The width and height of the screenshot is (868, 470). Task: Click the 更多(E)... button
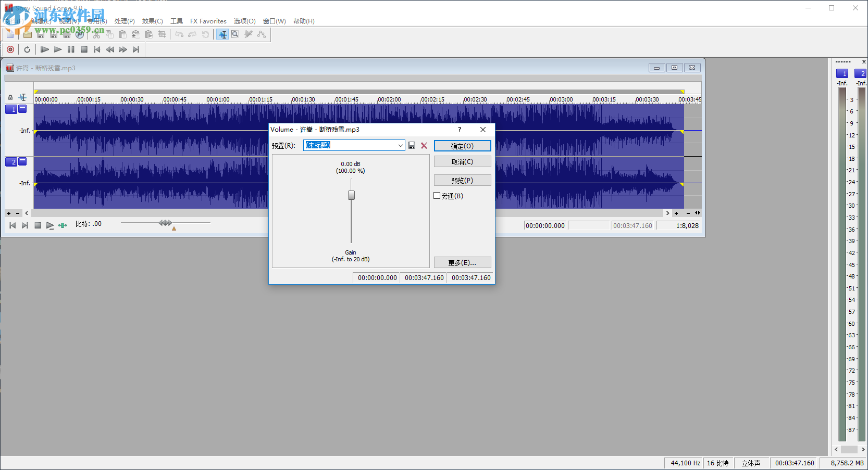coord(462,263)
